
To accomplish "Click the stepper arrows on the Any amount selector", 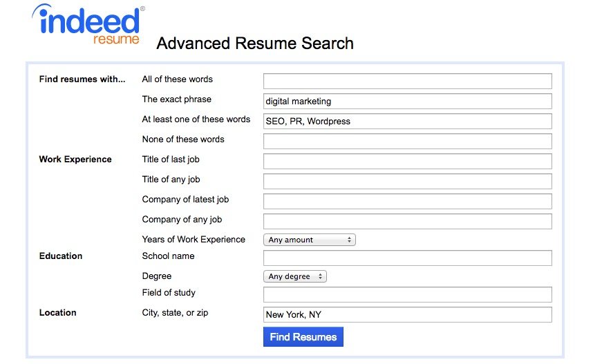I will (349, 240).
